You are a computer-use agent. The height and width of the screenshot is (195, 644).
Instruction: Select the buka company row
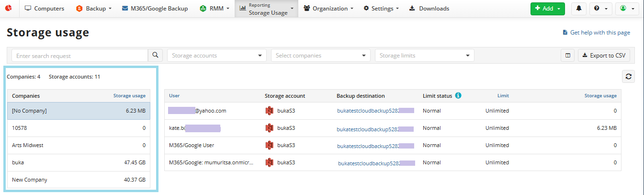tap(79, 162)
